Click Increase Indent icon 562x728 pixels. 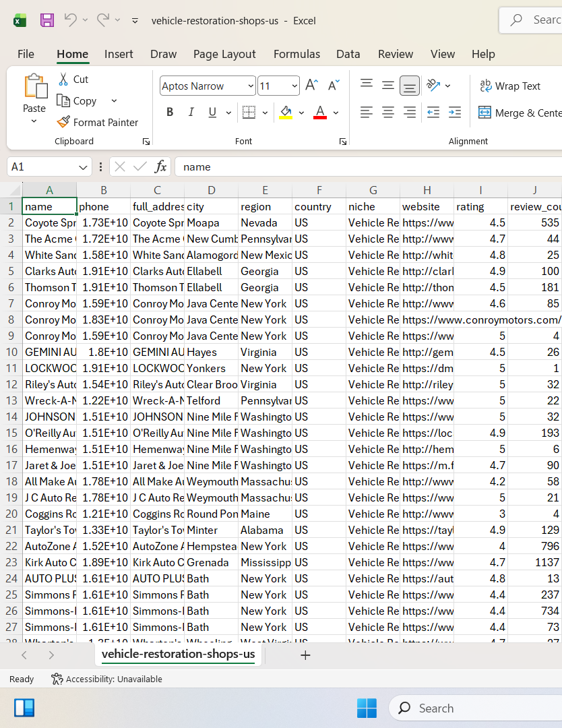point(455,113)
